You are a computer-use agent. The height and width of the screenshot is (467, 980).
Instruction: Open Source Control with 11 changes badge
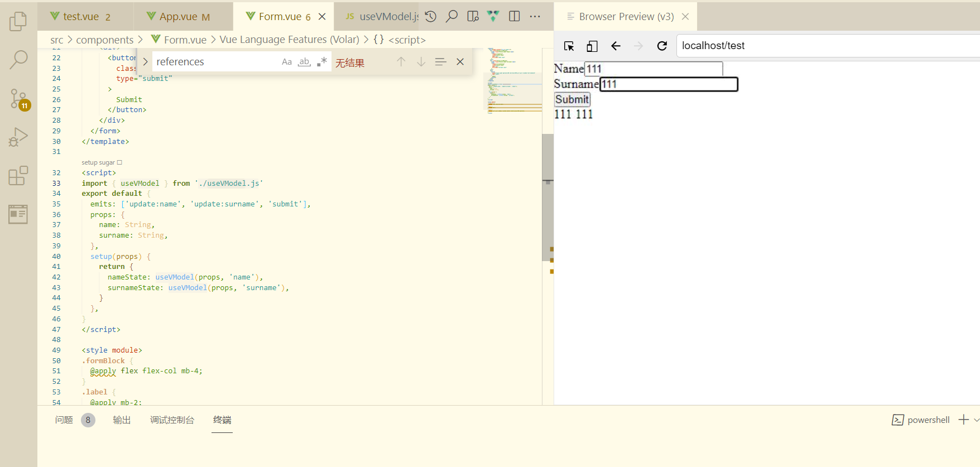pos(19,99)
